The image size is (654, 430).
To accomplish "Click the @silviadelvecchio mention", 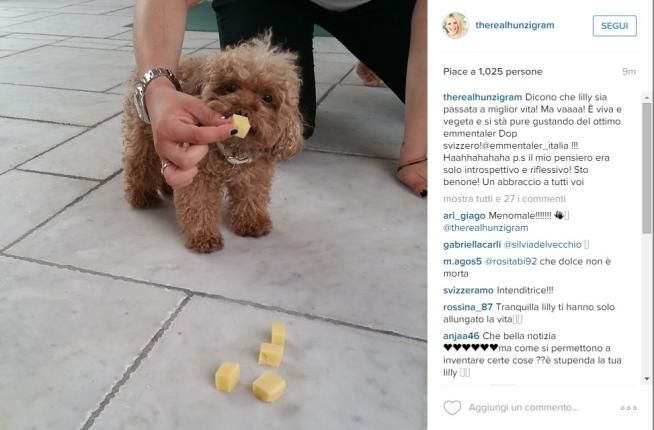I will 543,245.
